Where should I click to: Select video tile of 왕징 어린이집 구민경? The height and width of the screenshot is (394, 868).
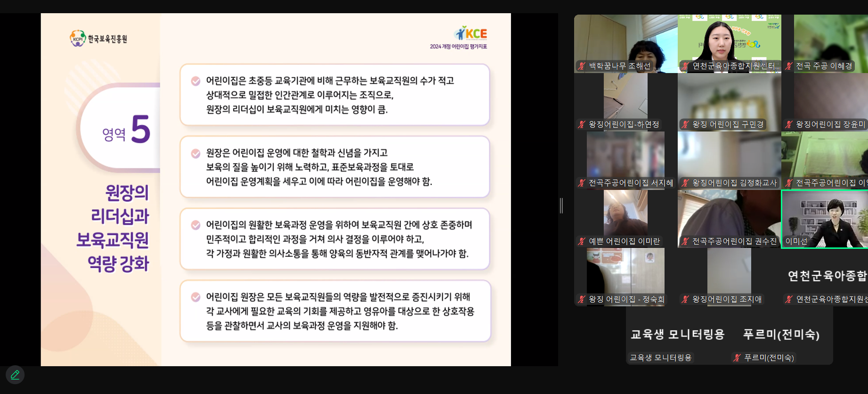pyautogui.click(x=729, y=102)
